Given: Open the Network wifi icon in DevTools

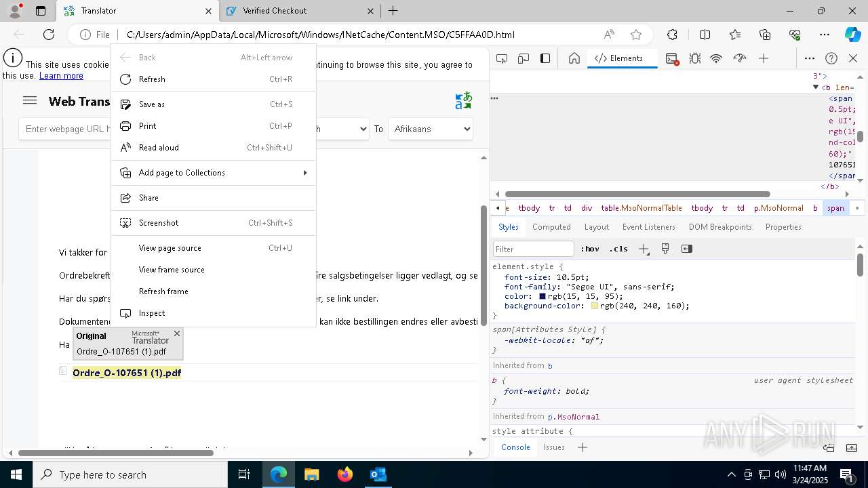Looking at the screenshot, I should [716, 58].
